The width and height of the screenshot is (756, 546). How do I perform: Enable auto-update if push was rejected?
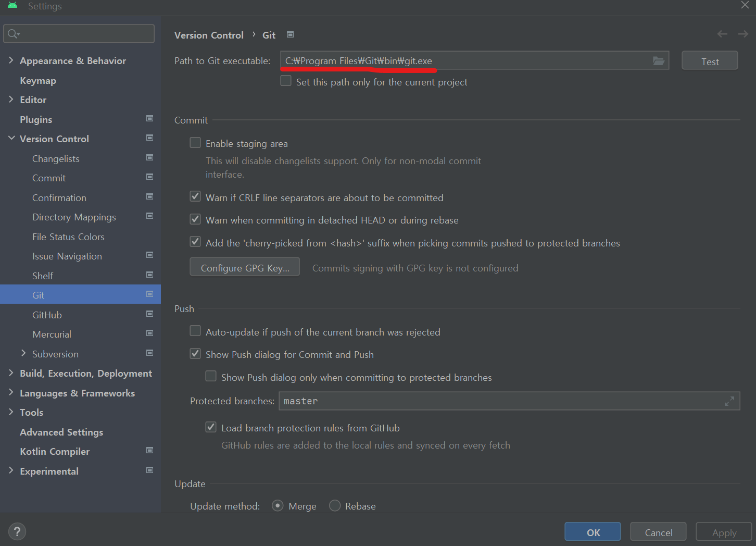195,331
